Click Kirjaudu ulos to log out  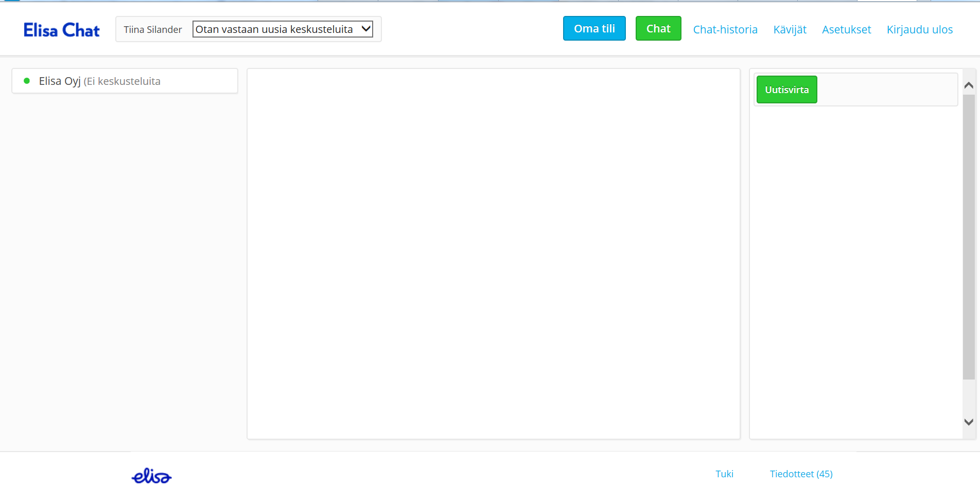click(x=919, y=29)
